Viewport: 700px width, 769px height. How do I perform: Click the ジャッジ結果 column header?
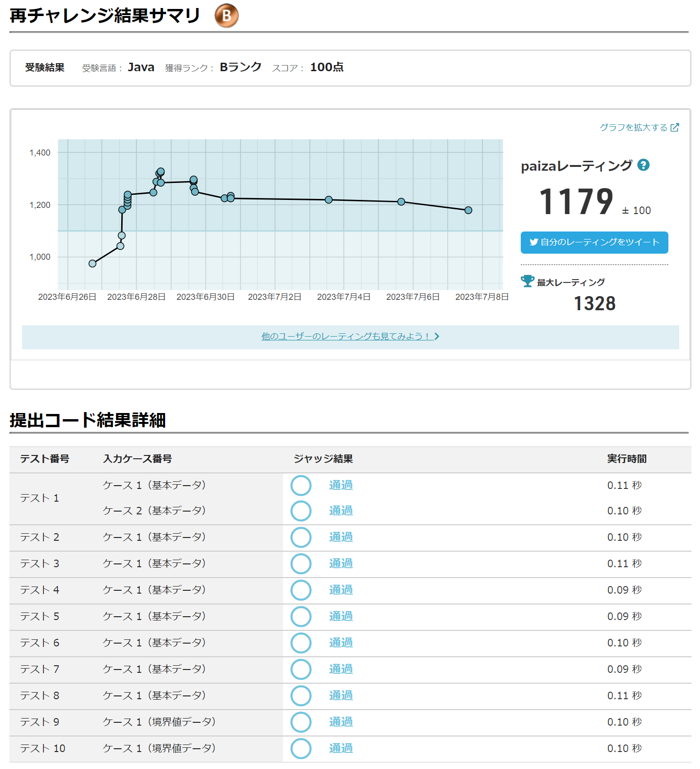(x=323, y=459)
